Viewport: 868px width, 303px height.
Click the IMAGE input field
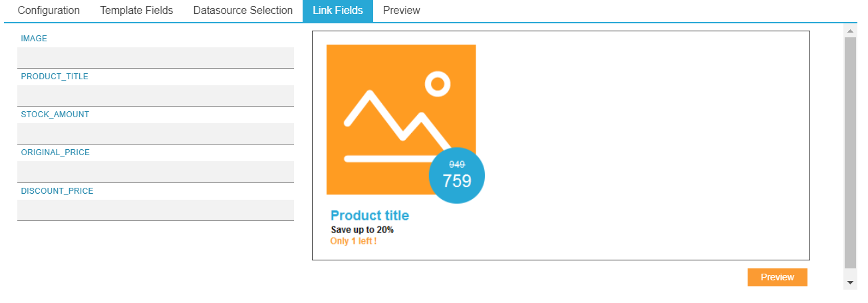[156, 57]
